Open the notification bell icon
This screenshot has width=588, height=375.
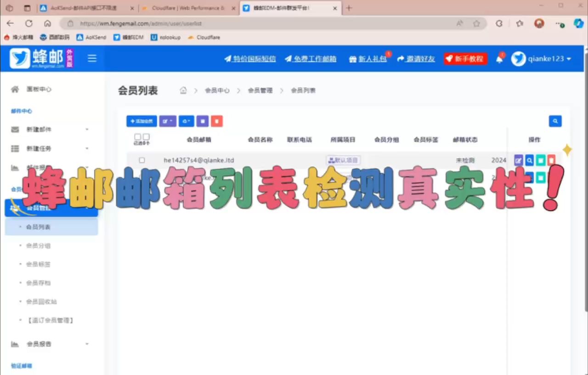(x=499, y=59)
